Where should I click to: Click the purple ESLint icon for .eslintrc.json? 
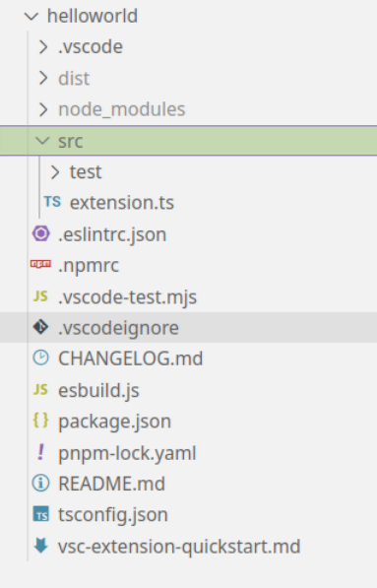pyautogui.click(x=40, y=233)
